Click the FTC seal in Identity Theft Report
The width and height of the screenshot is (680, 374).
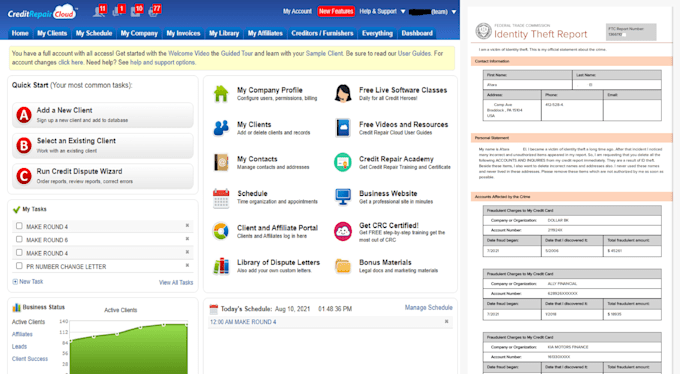pos(483,31)
